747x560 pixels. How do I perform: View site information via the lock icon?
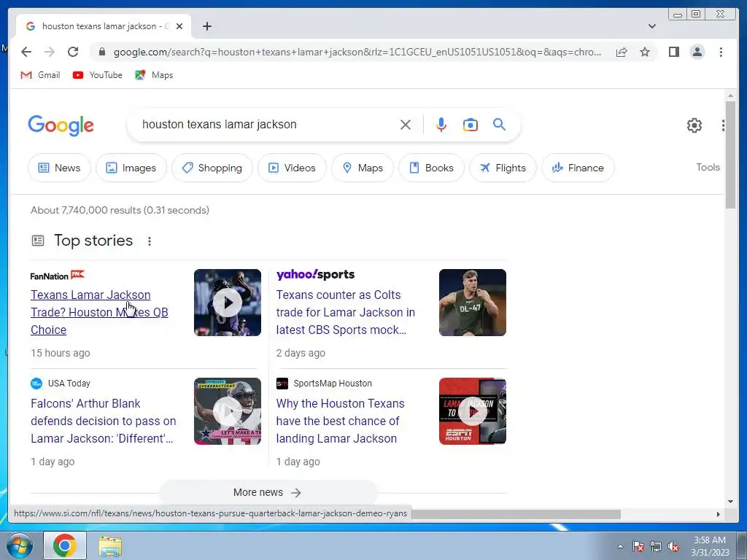[x=102, y=52]
